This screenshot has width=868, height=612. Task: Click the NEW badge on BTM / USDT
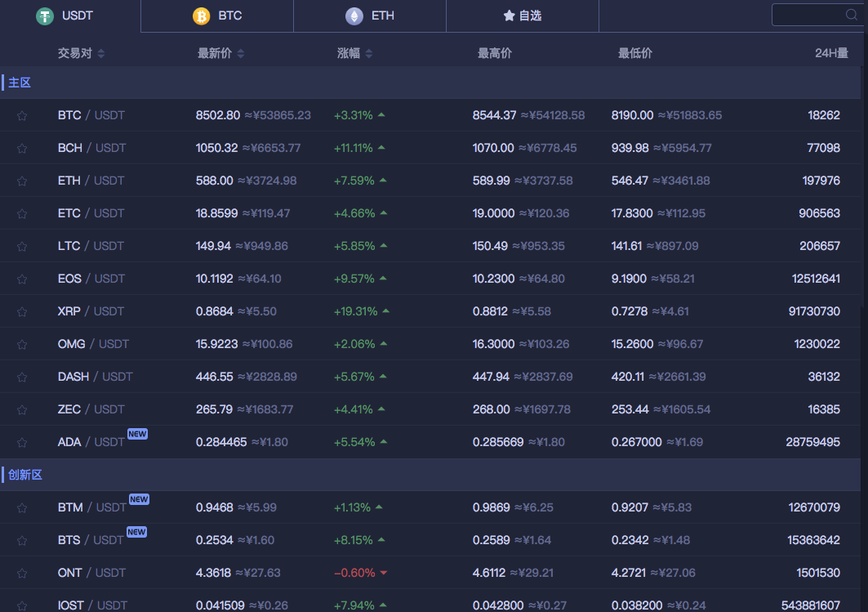click(139, 499)
